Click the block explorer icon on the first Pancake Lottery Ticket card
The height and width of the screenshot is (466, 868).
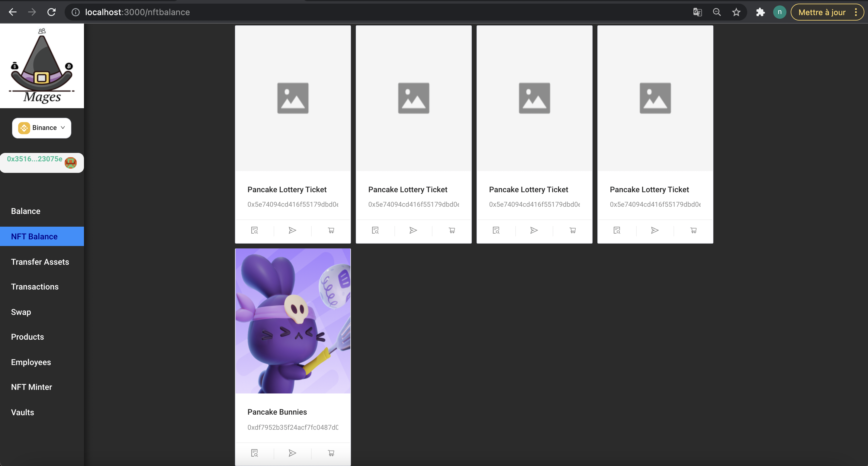254,230
